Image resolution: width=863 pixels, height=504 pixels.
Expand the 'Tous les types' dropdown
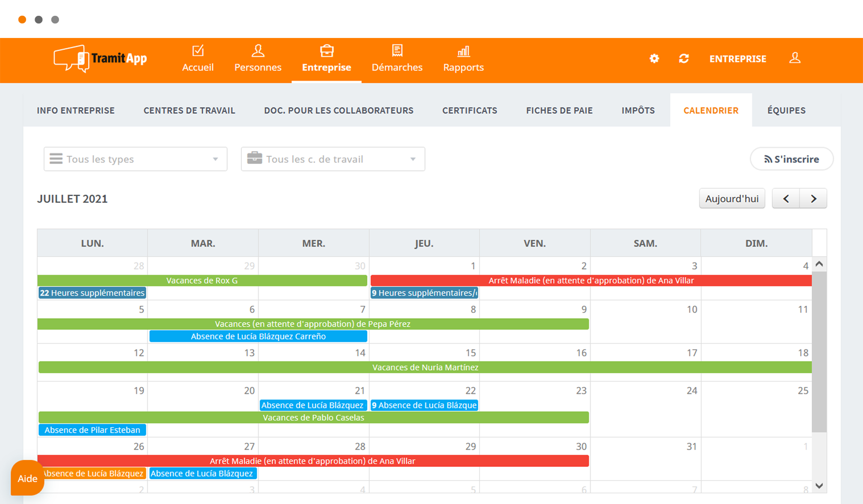135,159
